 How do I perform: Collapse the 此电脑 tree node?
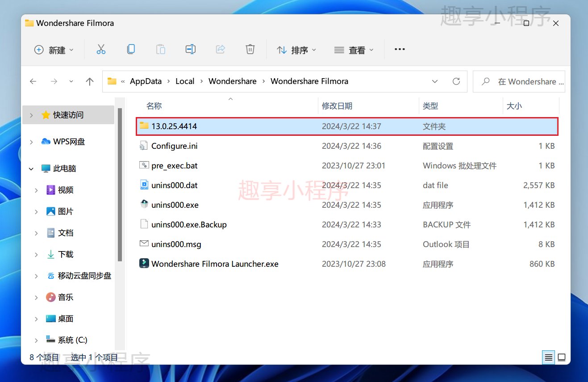(x=31, y=168)
